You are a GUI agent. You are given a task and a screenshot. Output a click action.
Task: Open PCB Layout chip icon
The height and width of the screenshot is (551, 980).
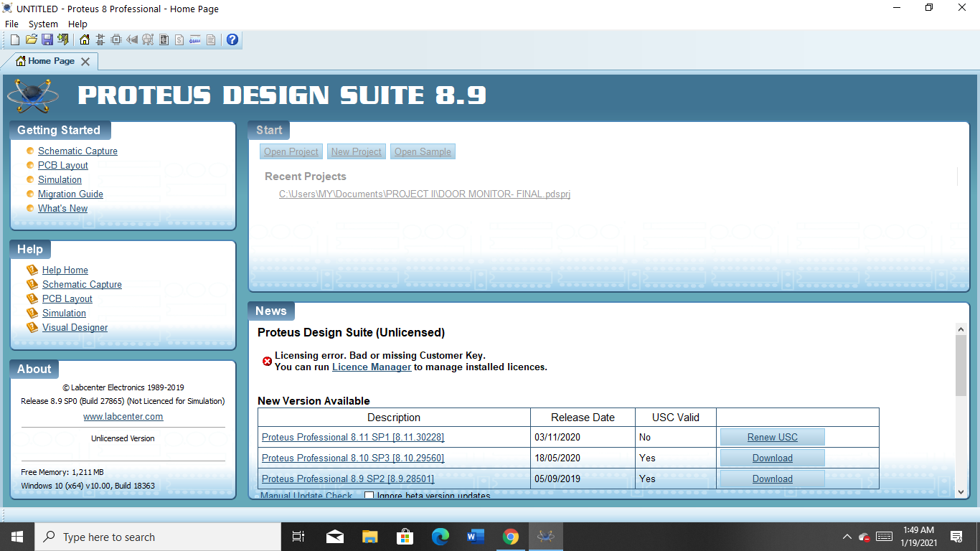pyautogui.click(x=116, y=39)
